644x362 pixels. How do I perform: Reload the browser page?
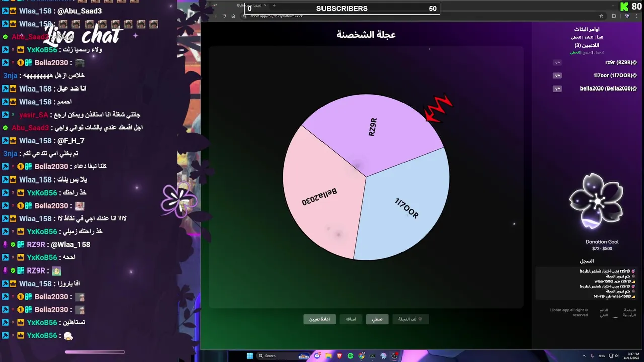(x=224, y=16)
